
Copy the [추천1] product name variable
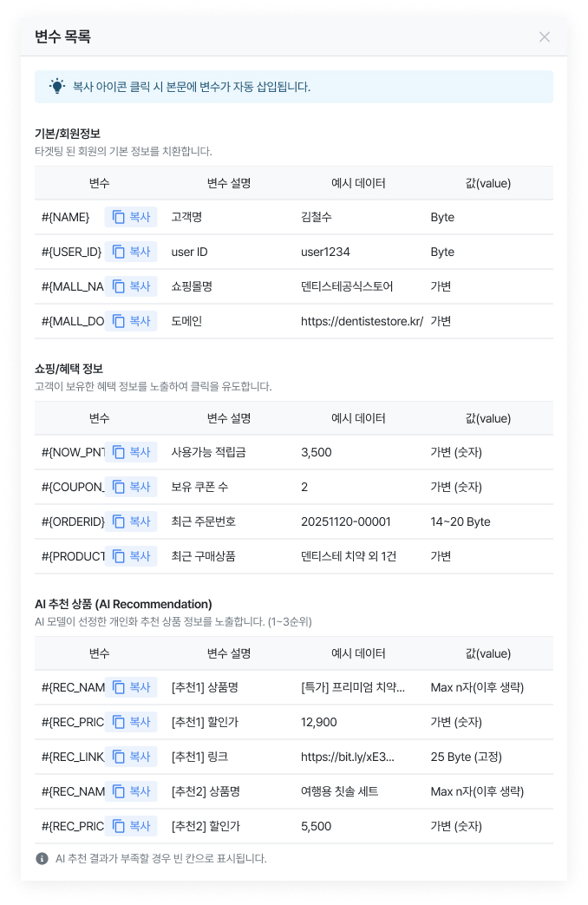(x=130, y=687)
